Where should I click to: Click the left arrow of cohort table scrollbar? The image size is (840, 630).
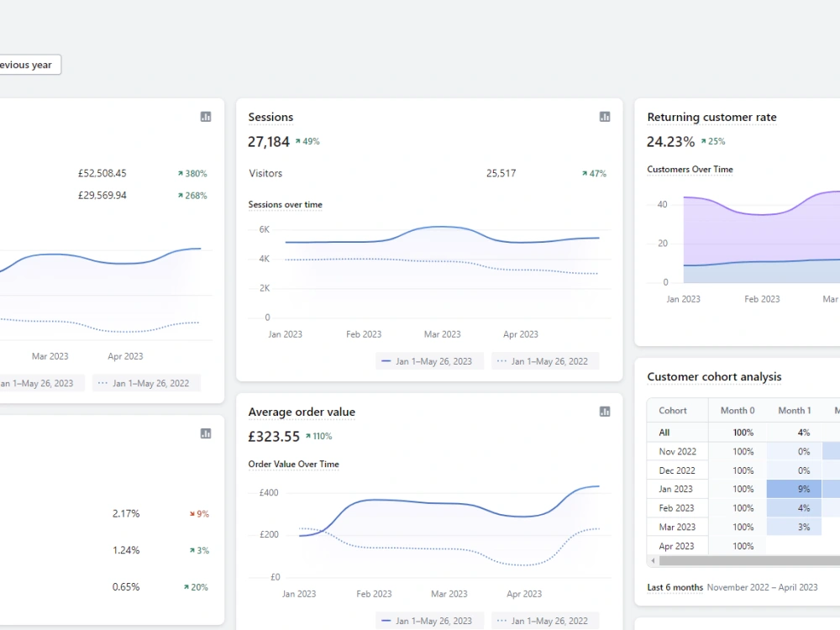point(653,561)
